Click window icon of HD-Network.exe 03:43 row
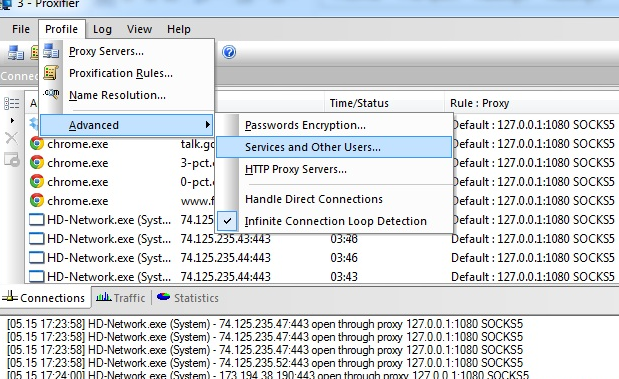Screen dimensions: 619x379 [x=37, y=276]
